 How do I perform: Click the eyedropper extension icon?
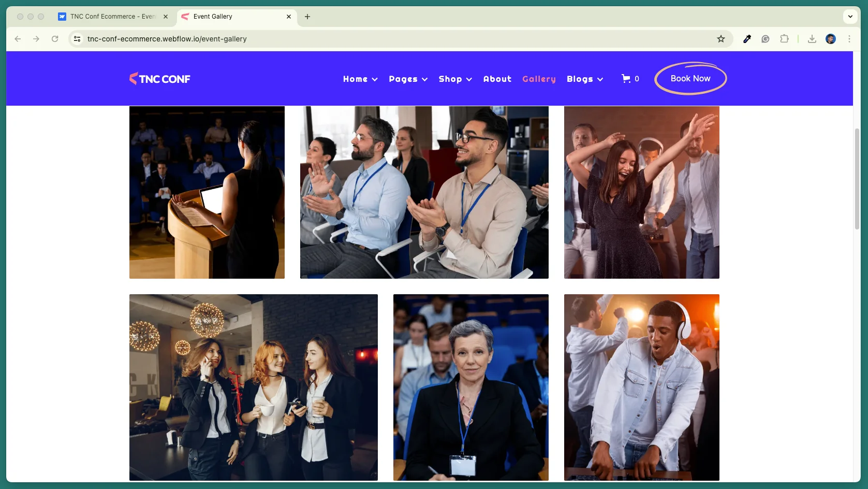point(747,39)
